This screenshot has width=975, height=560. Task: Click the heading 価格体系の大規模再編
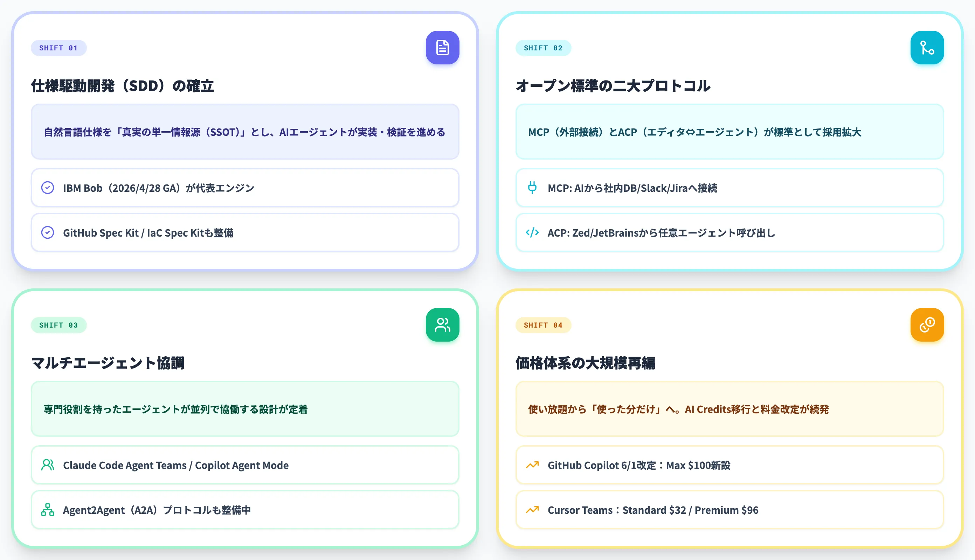click(x=585, y=363)
